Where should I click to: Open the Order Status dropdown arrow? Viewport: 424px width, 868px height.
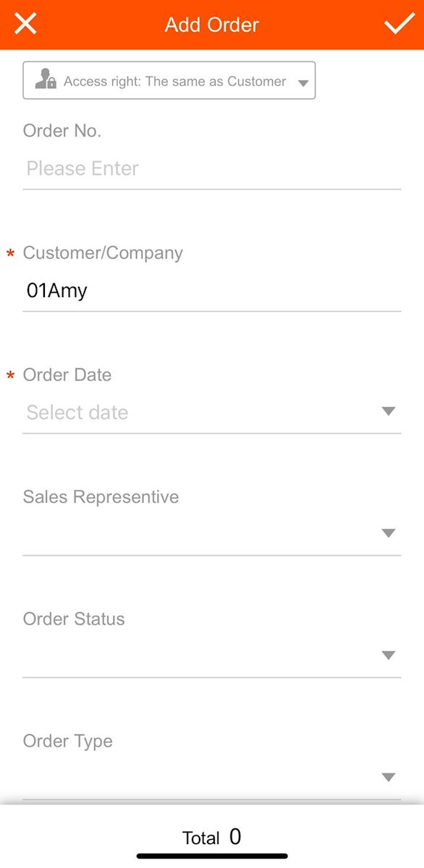coord(389,656)
